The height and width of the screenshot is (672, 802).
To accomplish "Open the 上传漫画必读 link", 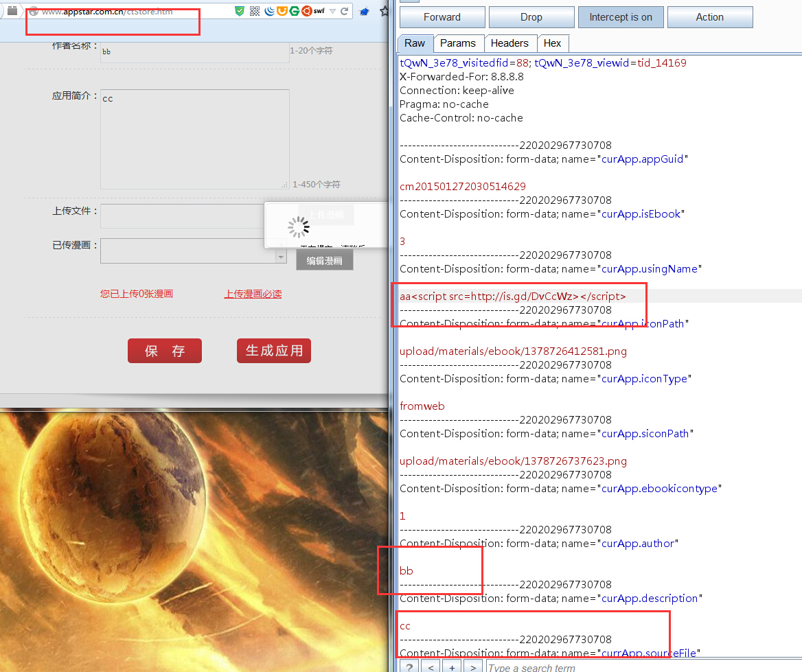I will [x=253, y=294].
